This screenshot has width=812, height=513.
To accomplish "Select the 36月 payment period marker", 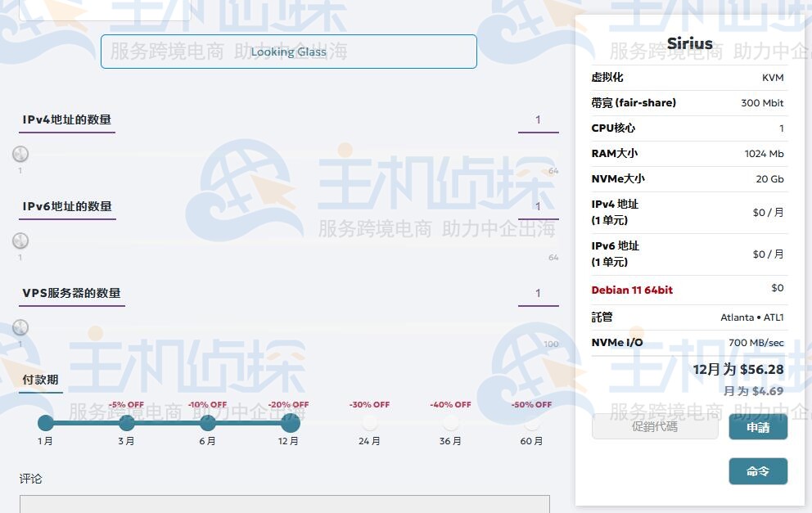I will (450, 423).
